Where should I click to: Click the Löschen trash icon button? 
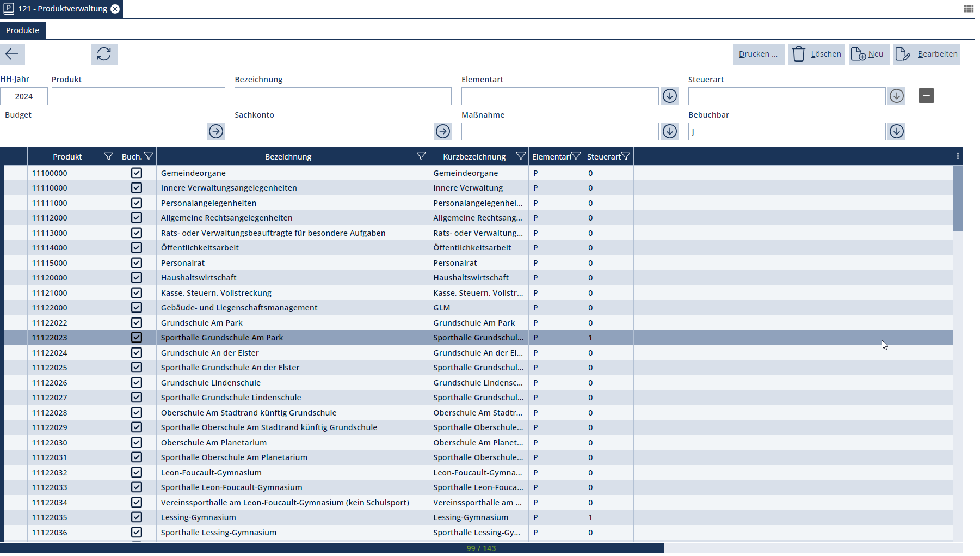point(816,54)
